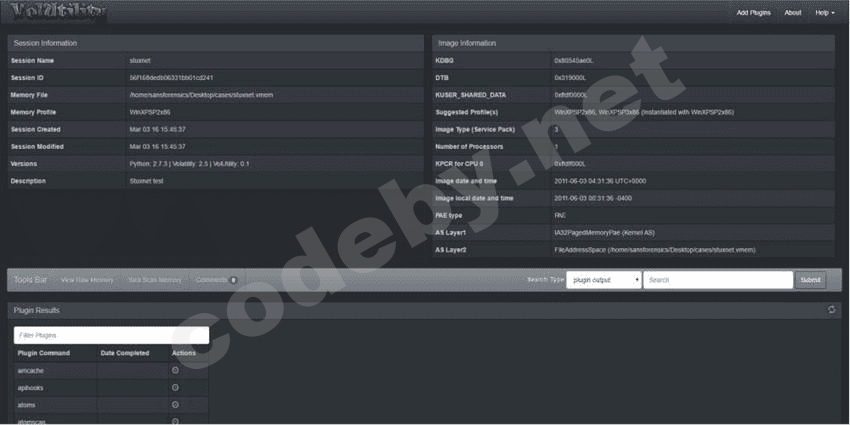Click the KDBG address value
Screen dimensions: 850x425
tap(574, 61)
